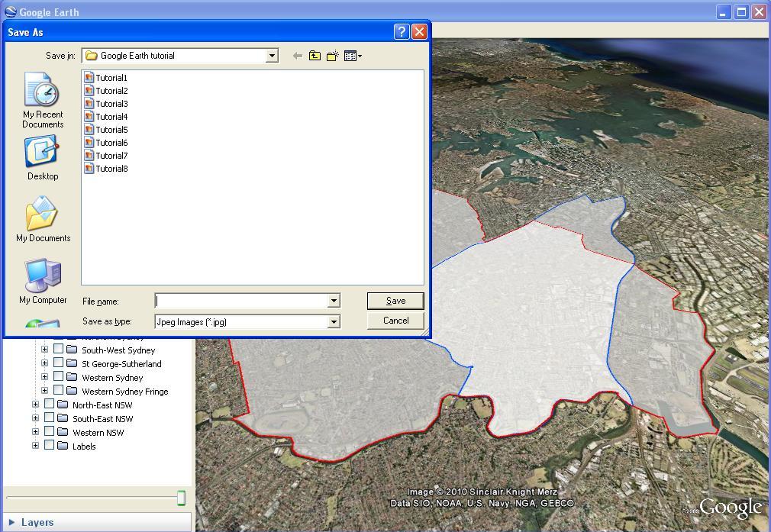Toggle the Labels checkbox

pos(49,446)
